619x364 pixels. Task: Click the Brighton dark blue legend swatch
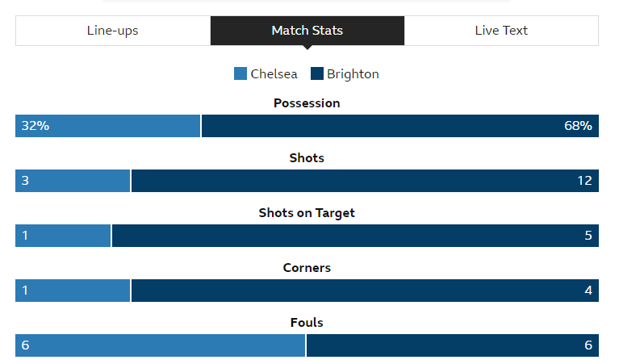[317, 73]
